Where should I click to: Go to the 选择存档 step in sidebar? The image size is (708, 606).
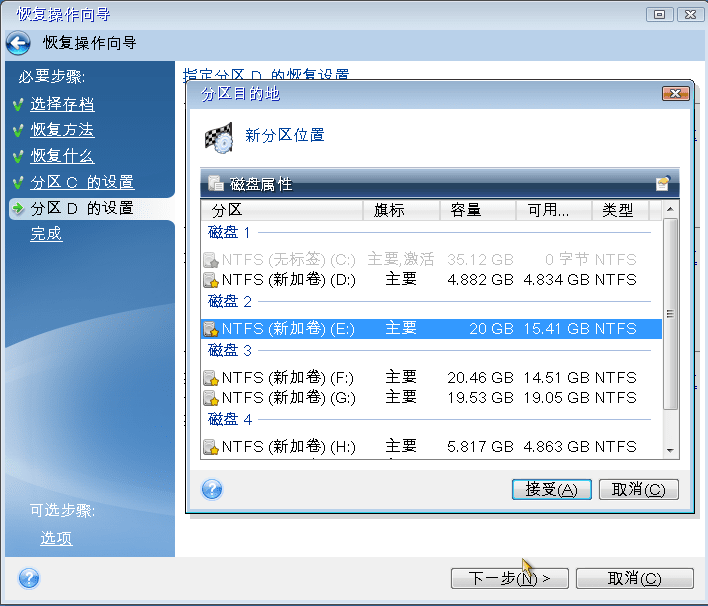(62, 104)
